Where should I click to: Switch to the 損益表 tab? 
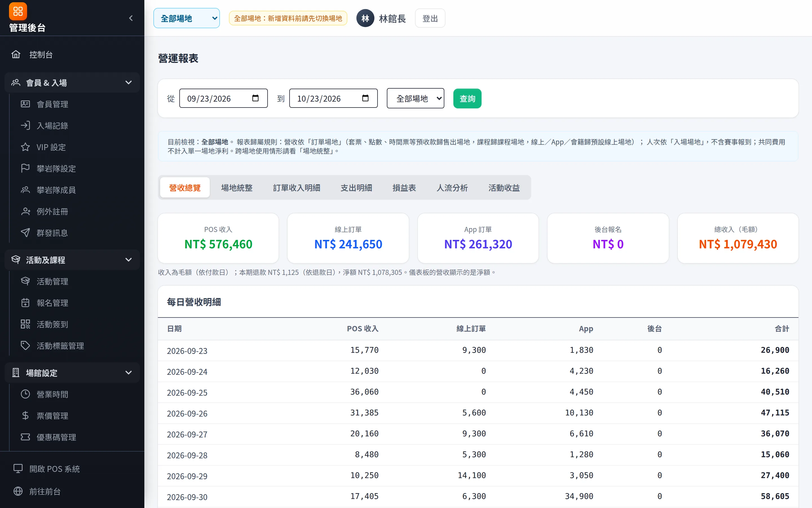point(404,187)
